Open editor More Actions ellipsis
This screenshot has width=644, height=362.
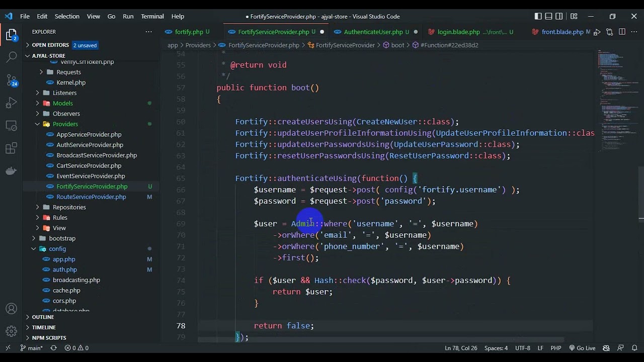pos(634,32)
